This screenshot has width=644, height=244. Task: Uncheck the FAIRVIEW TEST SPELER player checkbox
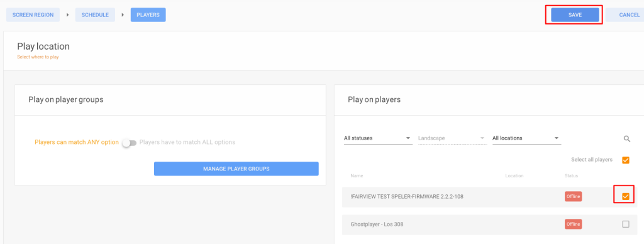[x=626, y=197]
